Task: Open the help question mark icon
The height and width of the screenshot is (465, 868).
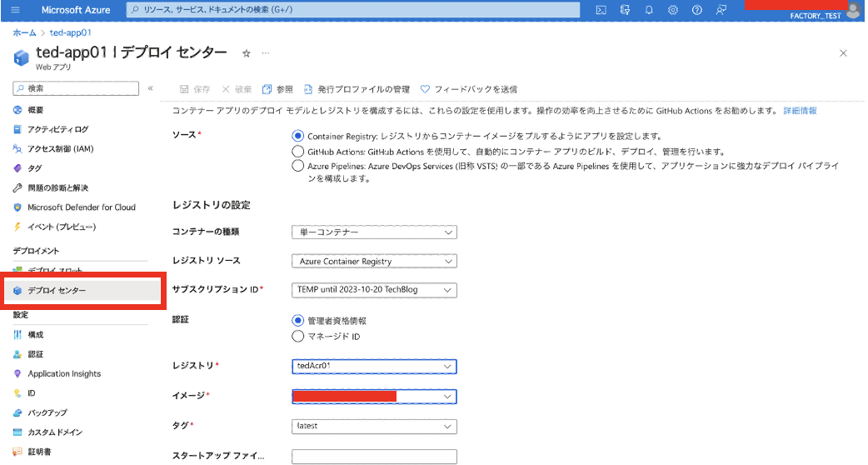Action: pos(697,10)
